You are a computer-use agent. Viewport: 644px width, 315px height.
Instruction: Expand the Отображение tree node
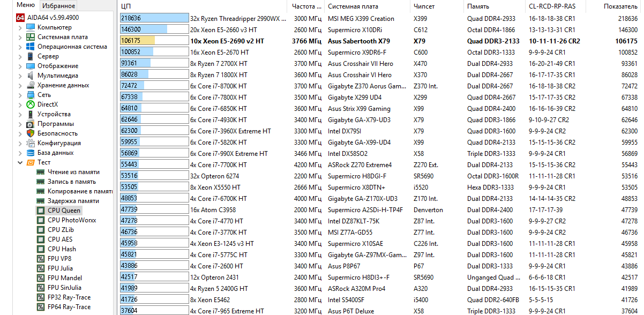[20, 66]
